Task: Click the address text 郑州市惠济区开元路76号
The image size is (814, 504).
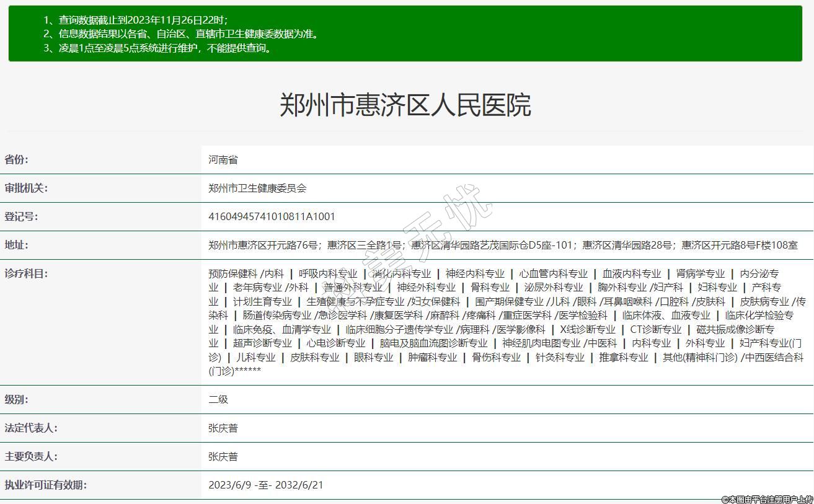Action: [x=263, y=245]
